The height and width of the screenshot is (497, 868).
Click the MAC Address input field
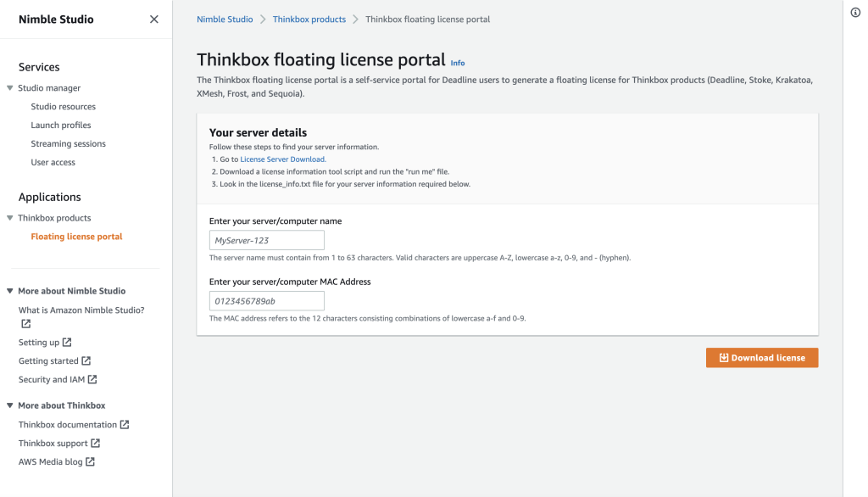tap(265, 300)
